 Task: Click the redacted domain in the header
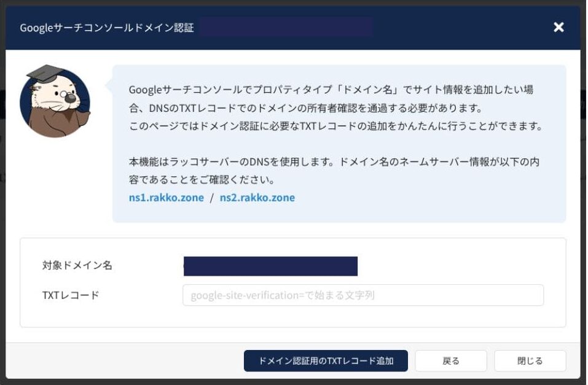tap(286, 28)
